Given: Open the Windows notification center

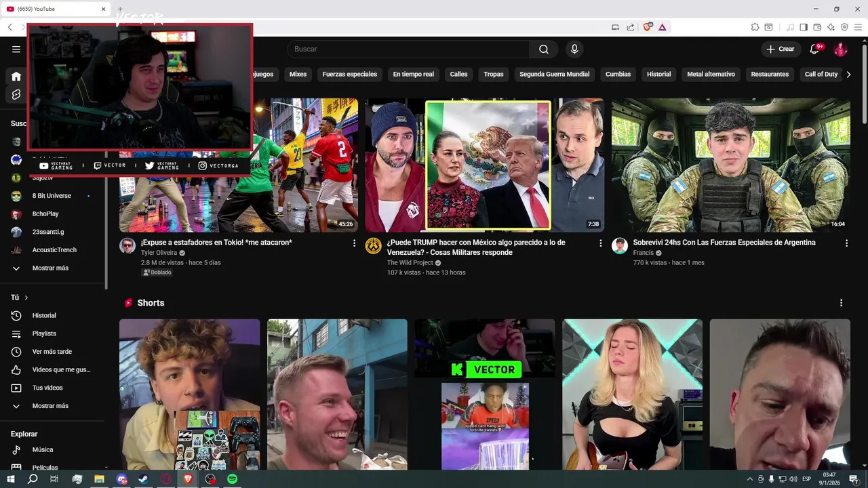Looking at the screenshot, I should point(854,479).
